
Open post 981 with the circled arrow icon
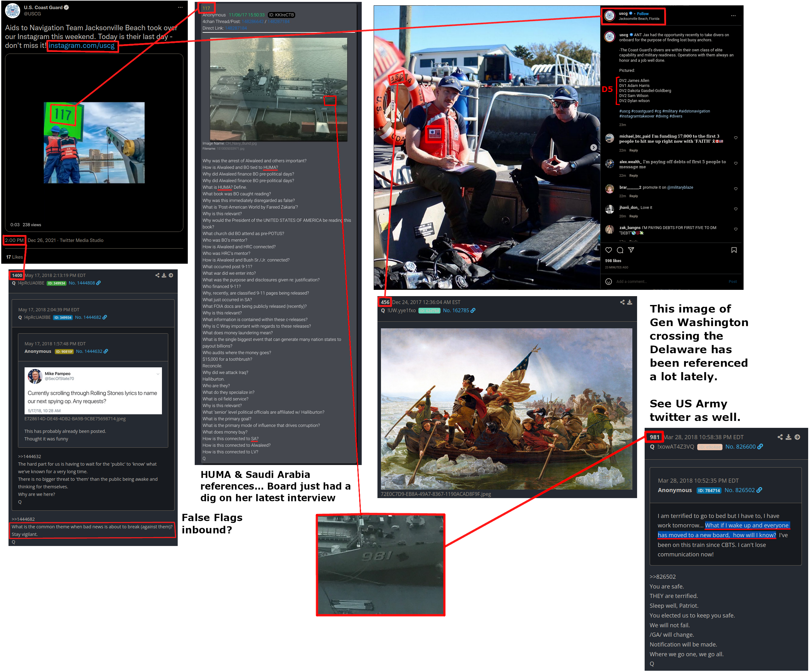[x=797, y=437]
